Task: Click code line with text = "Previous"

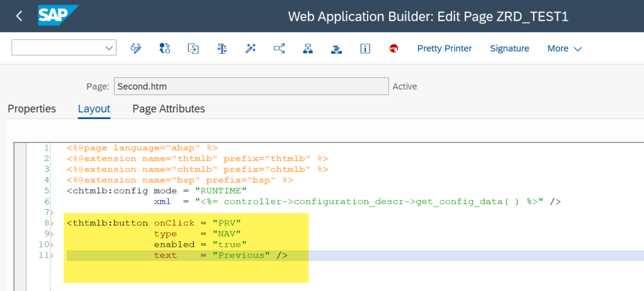Action: pos(220,255)
